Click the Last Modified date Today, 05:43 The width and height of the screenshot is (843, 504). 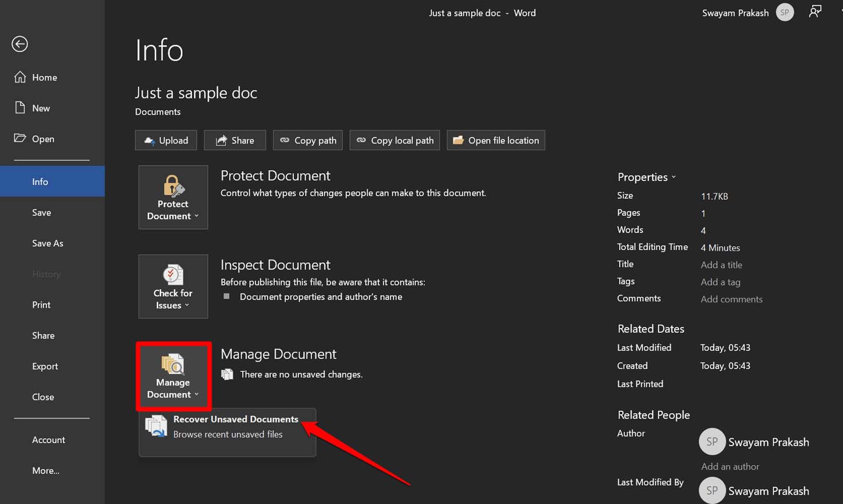point(725,348)
